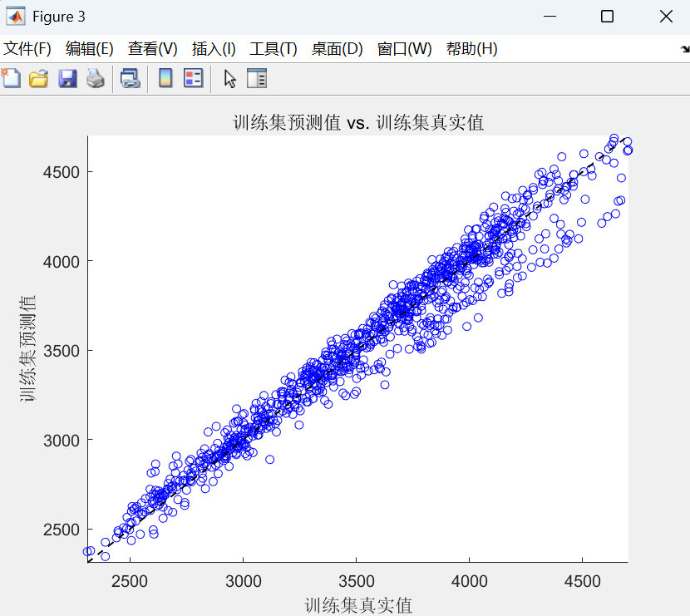Click the MATLAB logo window icon
690x616 pixels.
click(x=16, y=17)
